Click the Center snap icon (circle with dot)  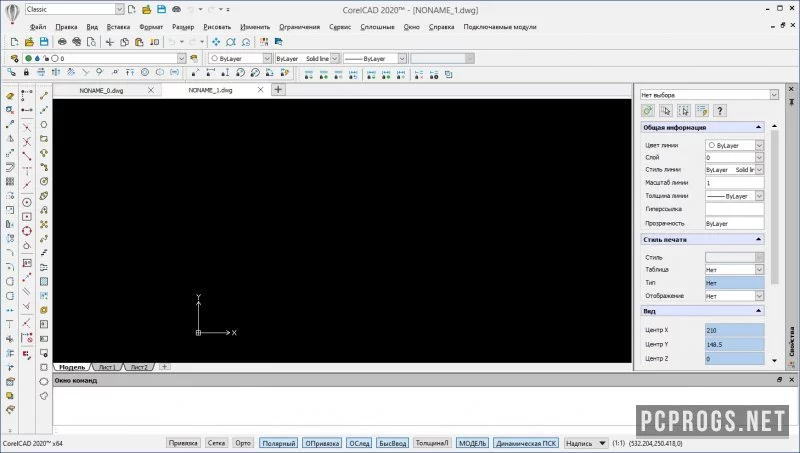27,203
